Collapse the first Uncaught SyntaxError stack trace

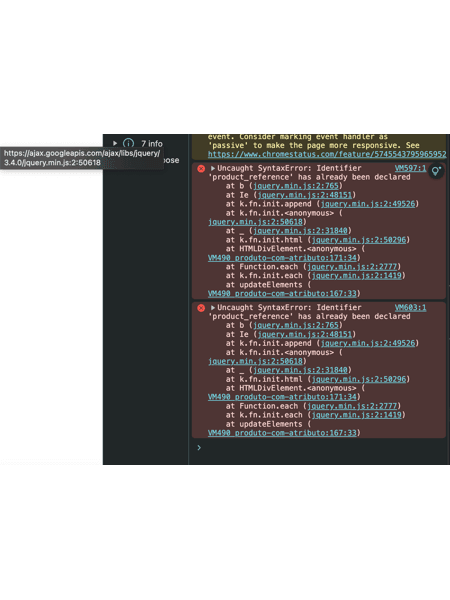213,168
